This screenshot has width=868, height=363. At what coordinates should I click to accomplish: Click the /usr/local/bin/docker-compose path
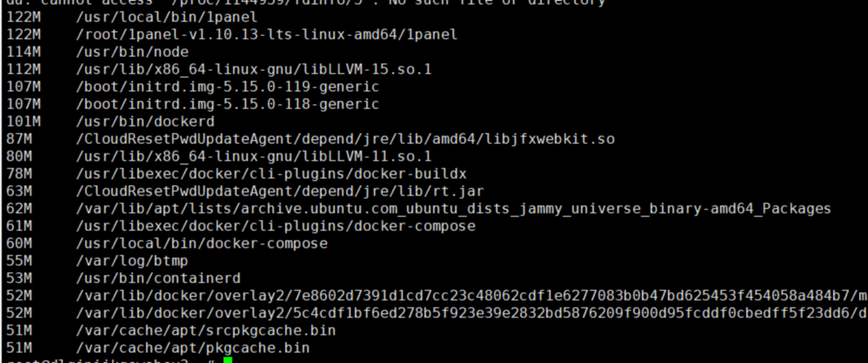[202, 243]
